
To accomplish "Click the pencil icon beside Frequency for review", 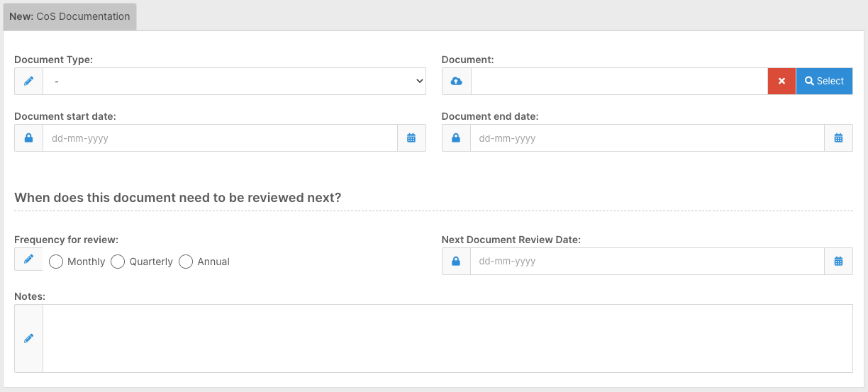I will [29, 259].
